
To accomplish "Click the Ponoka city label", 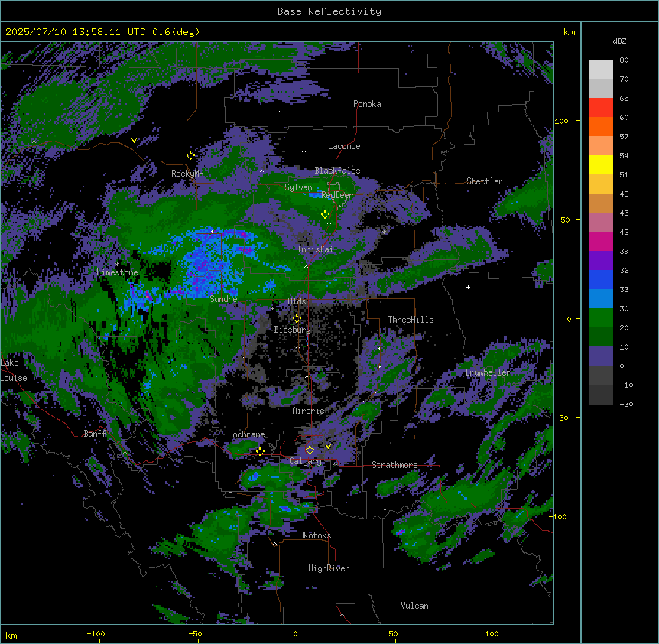I will click(367, 104).
